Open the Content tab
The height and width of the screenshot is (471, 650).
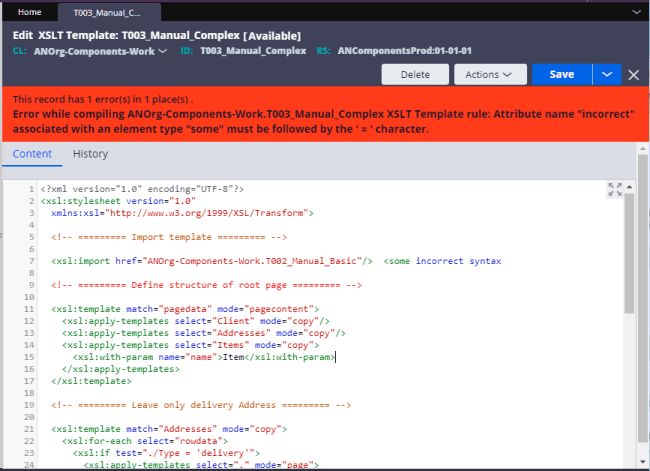(x=32, y=154)
